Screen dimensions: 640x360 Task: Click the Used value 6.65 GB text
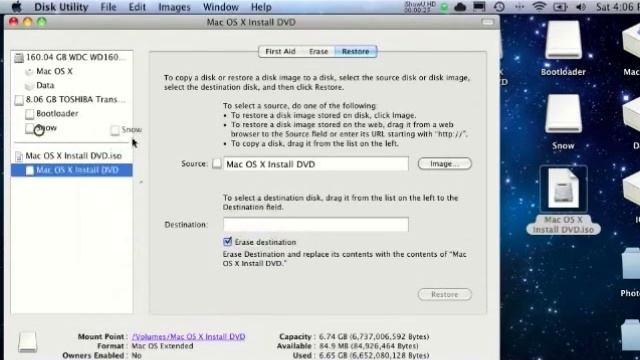374,356
